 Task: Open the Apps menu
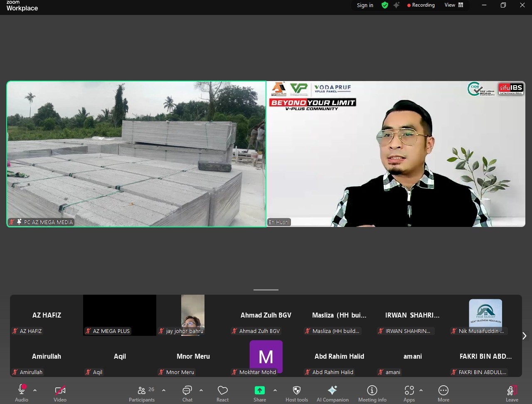(409, 393)
